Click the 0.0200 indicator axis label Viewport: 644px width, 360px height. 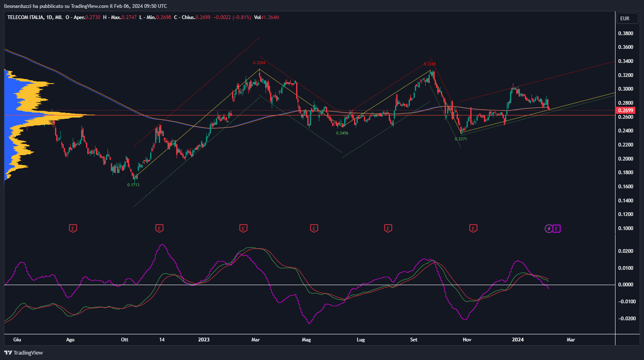[x=625, y=251]
